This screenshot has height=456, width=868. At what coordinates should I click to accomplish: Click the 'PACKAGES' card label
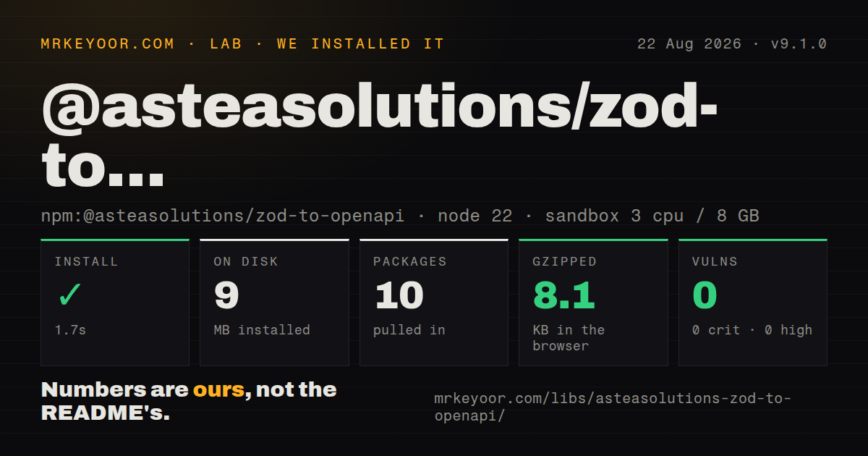pos(410,262)
